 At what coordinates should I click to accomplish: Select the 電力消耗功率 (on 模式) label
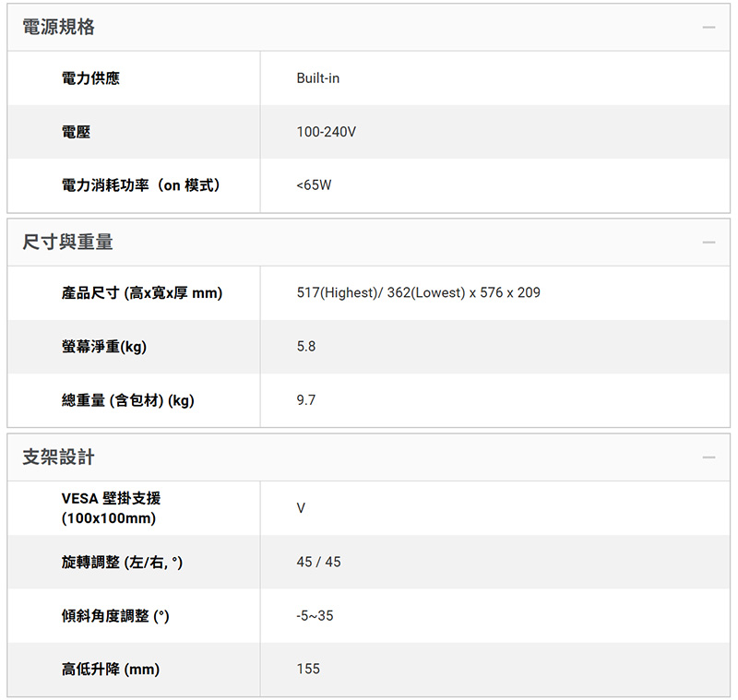[141, 185]
